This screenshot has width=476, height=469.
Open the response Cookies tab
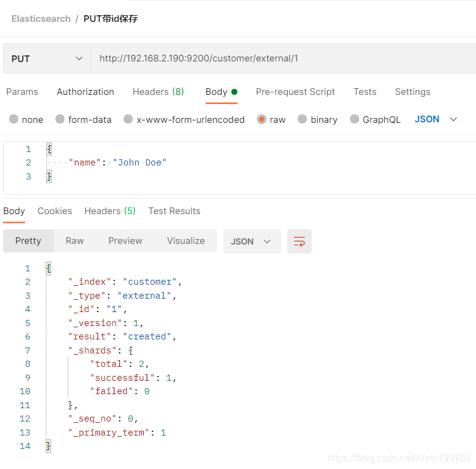55,211
